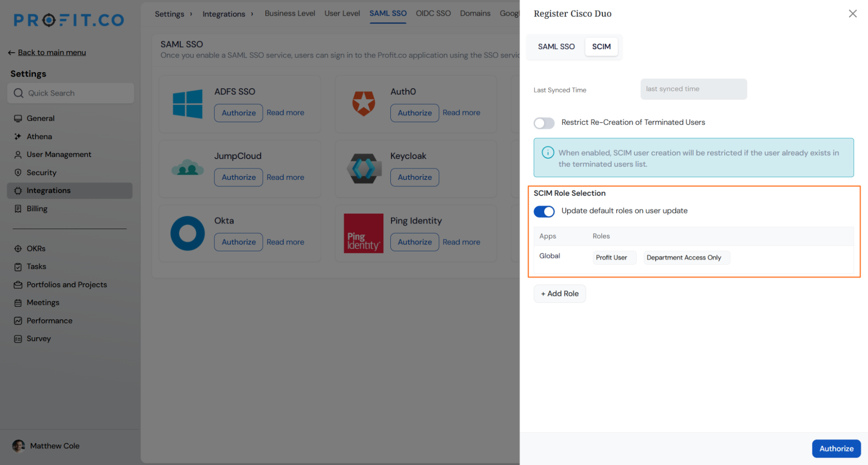Click the Quick Search field
868x465 pixels.
point(71,93)
